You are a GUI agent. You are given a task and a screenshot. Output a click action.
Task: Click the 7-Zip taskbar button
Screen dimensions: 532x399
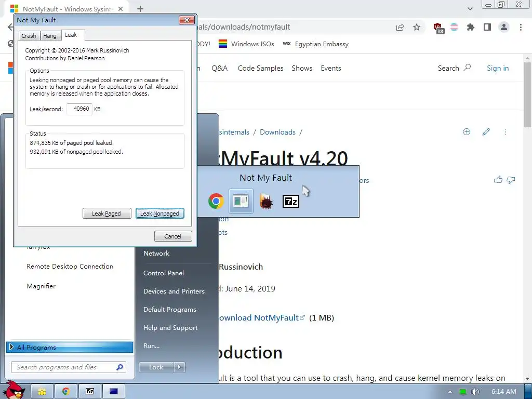pos(90,392)
